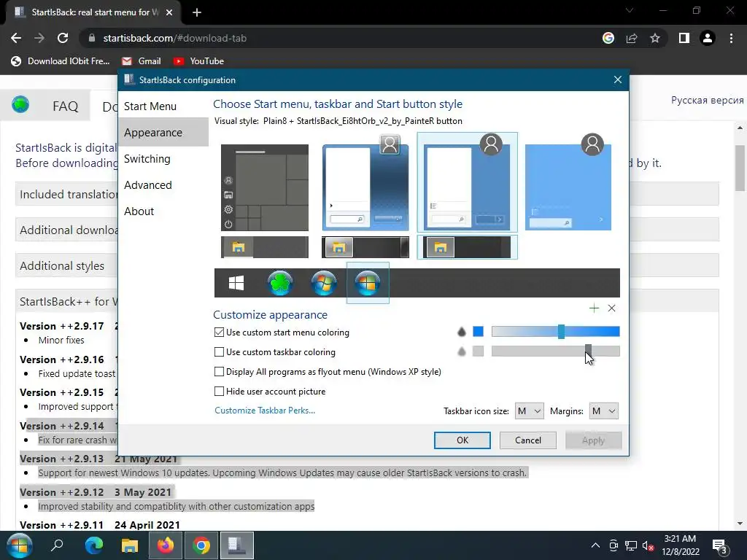Select the dark Windows 10 start menu style
747x560 pixels.
point(265,187)
